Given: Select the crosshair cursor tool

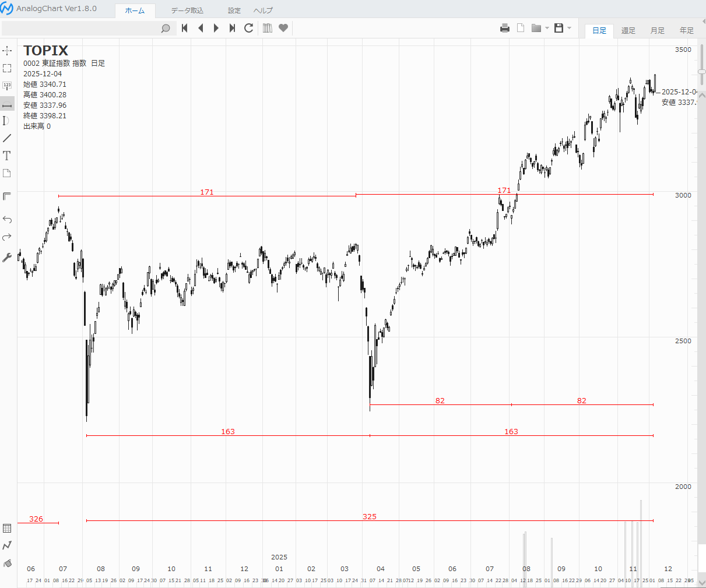Looking at the screenshot, I should (x=7, y=51).
